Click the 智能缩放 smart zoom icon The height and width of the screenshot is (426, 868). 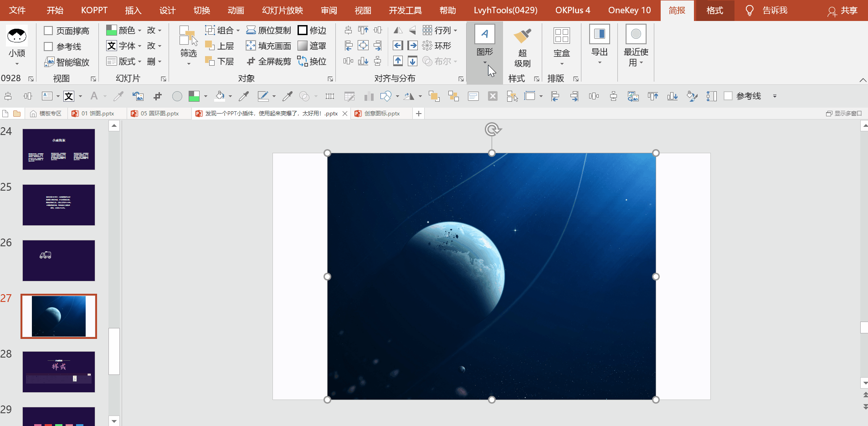click(x=49, y=62)
